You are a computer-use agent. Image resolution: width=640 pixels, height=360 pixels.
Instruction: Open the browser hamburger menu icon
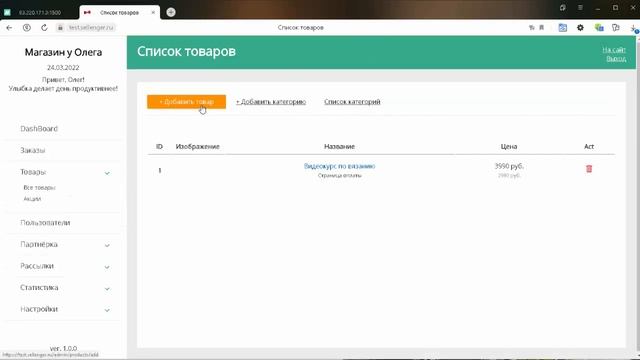pyautogui.click(x=580, y=8)
